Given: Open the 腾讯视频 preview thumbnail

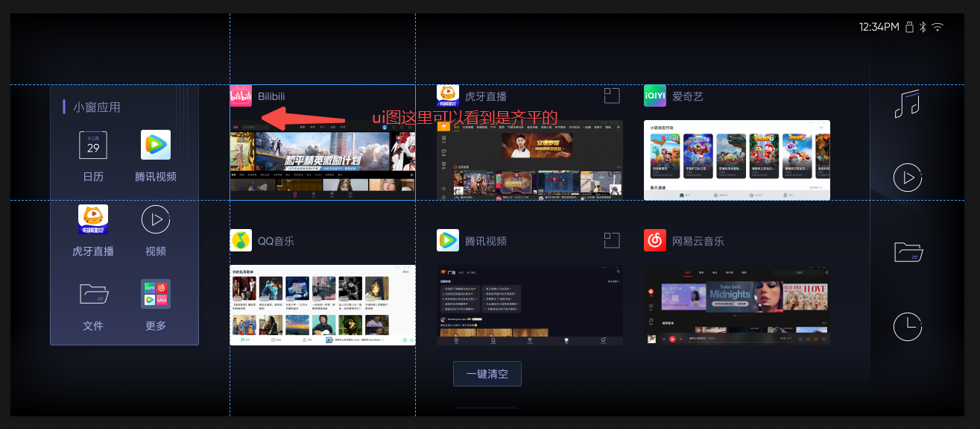Looking at the screenshot, I should tap(530, 305).
